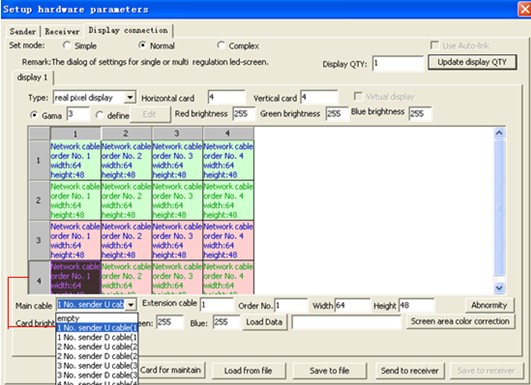Click grid scrollbar up arrow
Image resolution: width=531 pixels, height=385 pixels.
(x=499, y=133)
